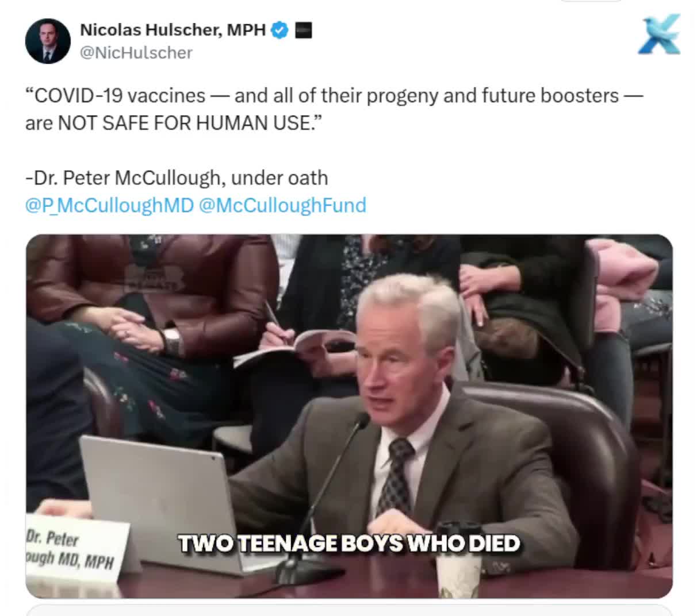Open the Nicolas Hulscher, MPH display name

[x=173, y=30]
